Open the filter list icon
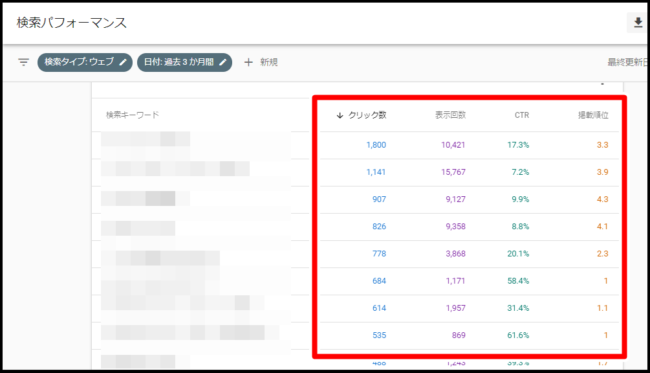650x373 pixels. 24,62
